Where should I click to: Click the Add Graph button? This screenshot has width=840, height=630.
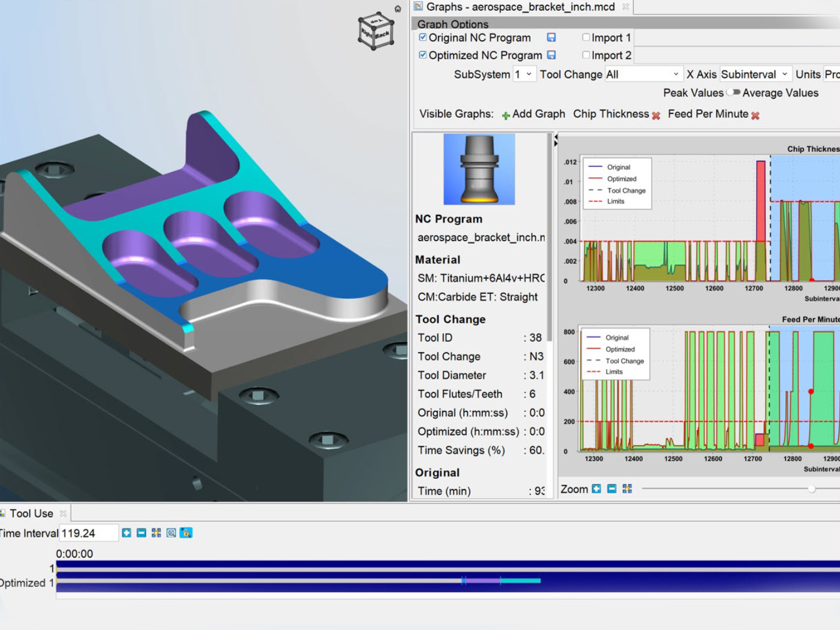tap(533, 114)
